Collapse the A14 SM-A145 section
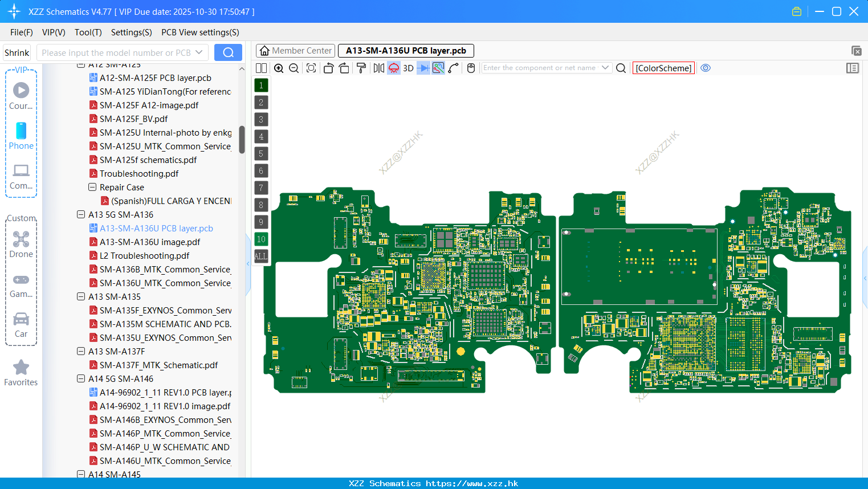Image resolution: width=868 pixels, height=489 pixels. click(80, 474)
